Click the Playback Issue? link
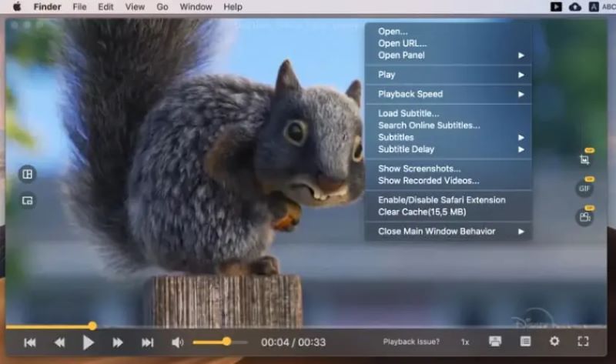Screen dimensions: 616x364 411,342
